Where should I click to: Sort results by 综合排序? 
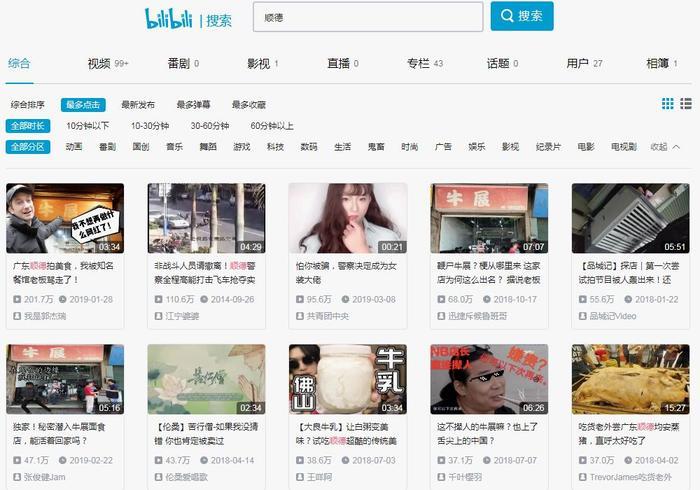pos(28,105)
